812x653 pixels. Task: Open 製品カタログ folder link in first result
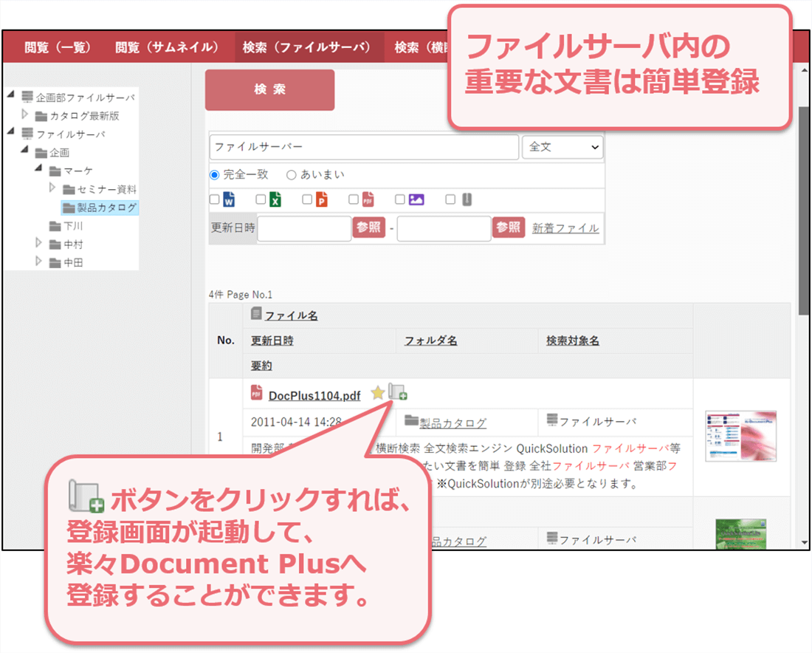(453, 423)
